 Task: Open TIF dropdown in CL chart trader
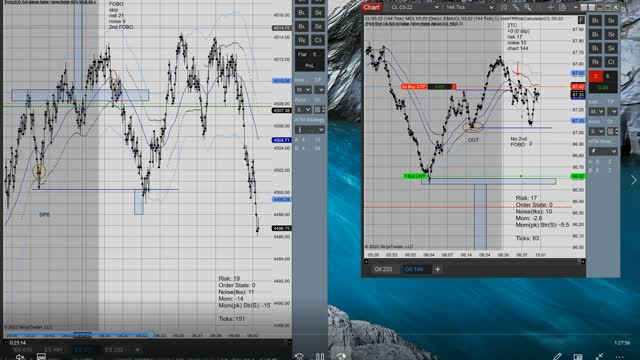[612, 111]
